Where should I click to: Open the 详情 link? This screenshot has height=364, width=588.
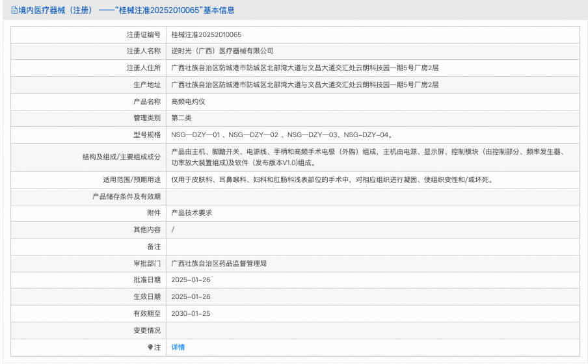click(x=178, y=348)
